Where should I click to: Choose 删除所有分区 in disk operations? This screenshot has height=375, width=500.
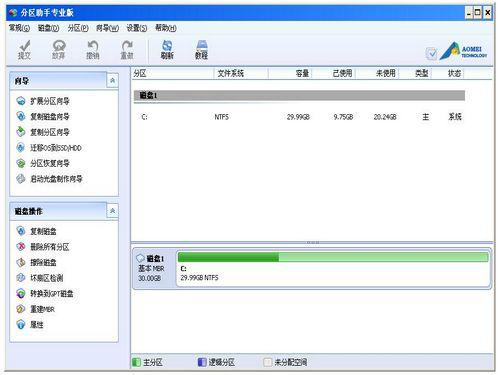point(50,247)
